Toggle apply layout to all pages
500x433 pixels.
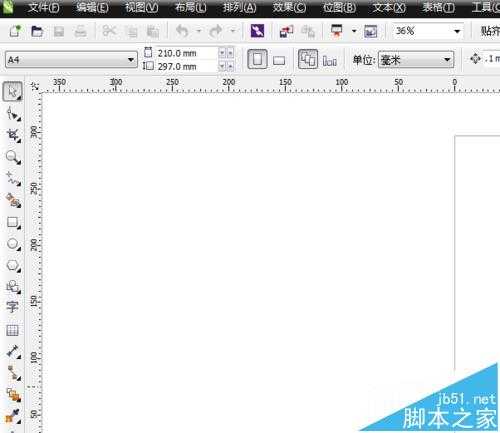pyautogui.click(x=308, y=59)
